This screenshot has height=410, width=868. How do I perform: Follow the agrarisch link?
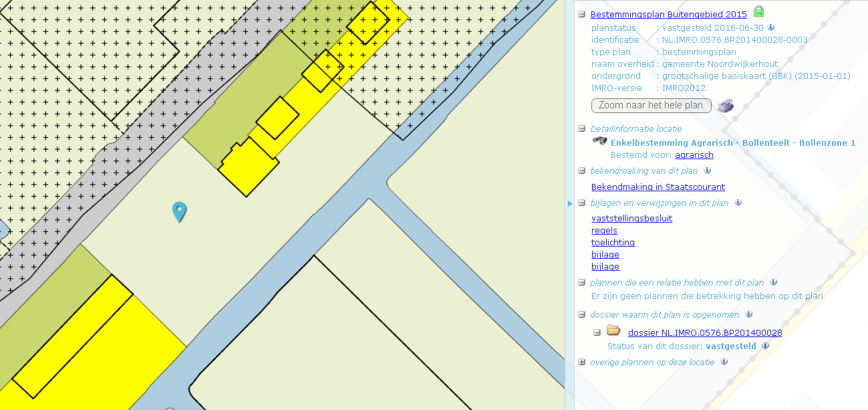[x=694, y=155]
